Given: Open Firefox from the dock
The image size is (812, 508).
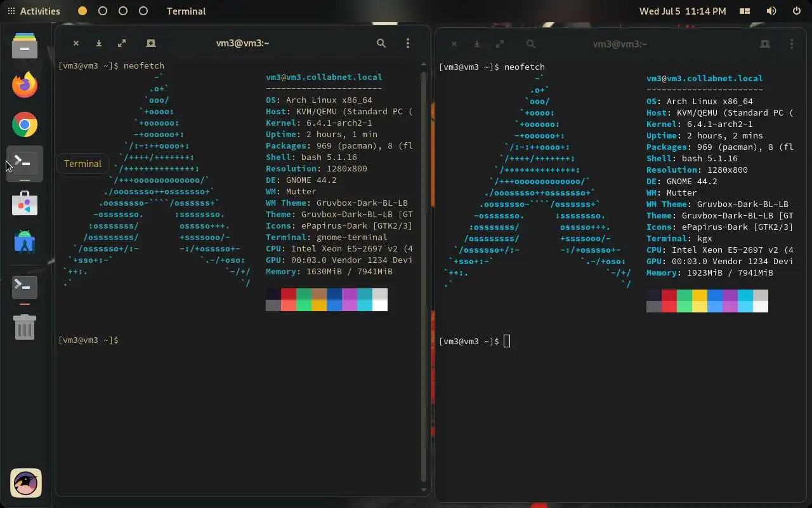Looking at the screenshot, I should point(25,84).
